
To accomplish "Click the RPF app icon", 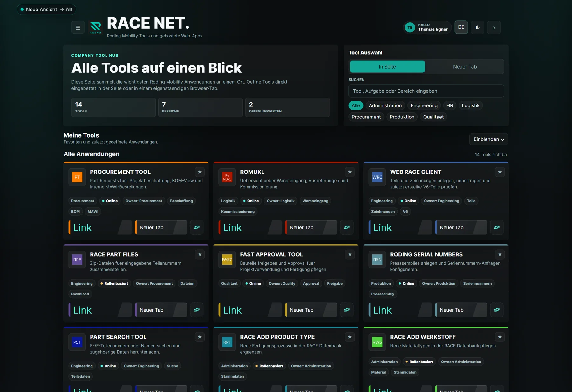I will pos(77,260).
